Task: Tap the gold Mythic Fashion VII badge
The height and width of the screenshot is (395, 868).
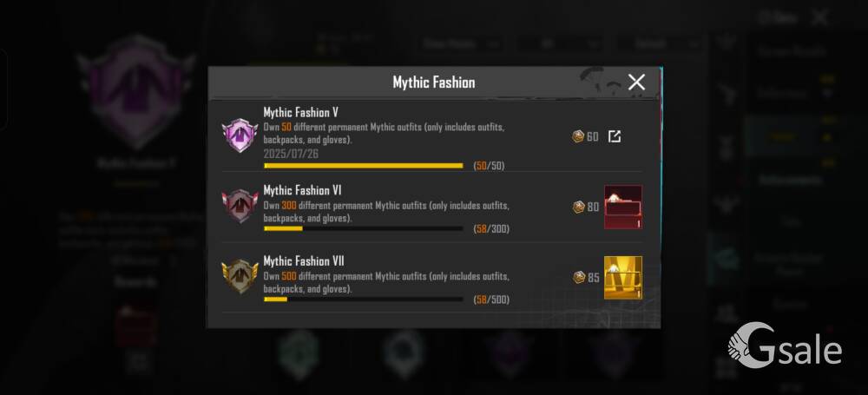Action: pyautogui.click(x=240, y=276)
